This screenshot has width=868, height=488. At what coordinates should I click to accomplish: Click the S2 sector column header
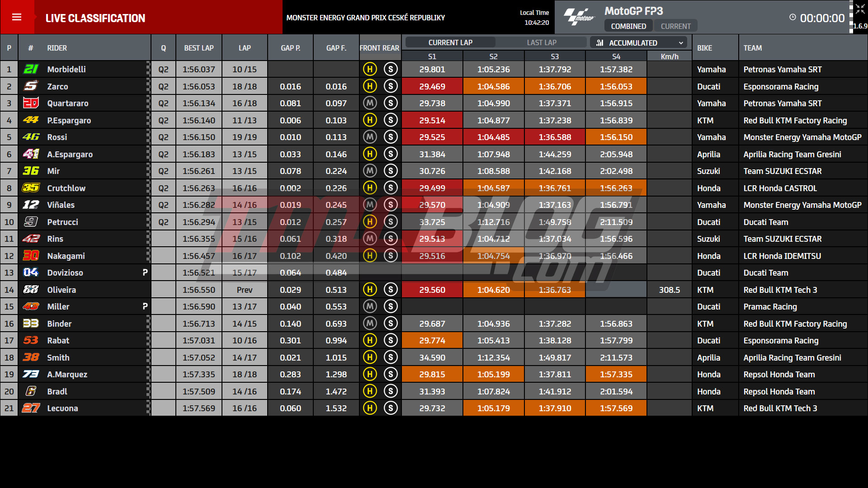493,56
